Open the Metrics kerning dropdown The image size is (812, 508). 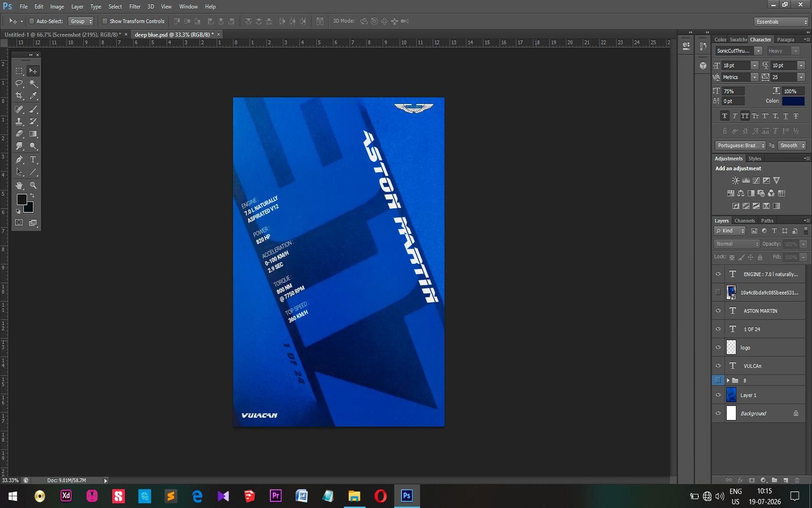(x=754, y=77)
